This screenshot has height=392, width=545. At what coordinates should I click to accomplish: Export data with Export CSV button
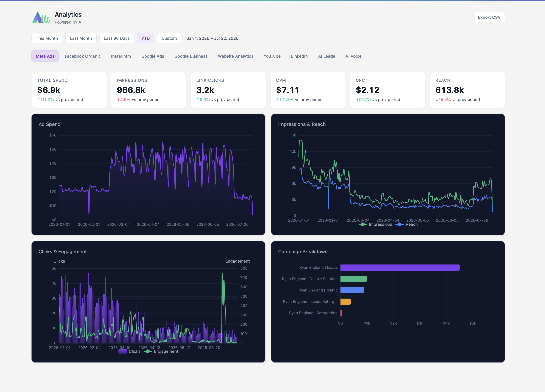[489, 17]
